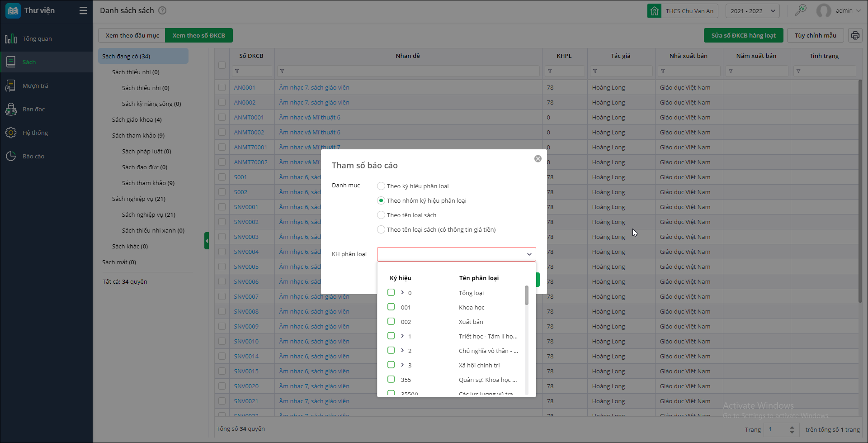Open the AN0001 registration number link
The image size is (868, 443).
245,87
